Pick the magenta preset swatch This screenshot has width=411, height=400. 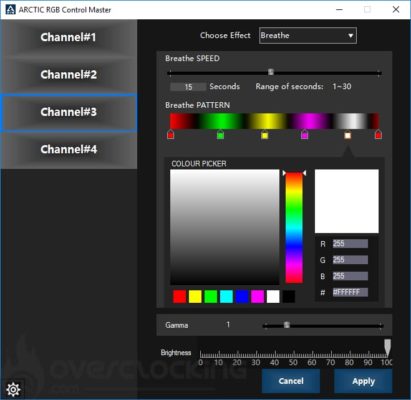tap(258, 297)
